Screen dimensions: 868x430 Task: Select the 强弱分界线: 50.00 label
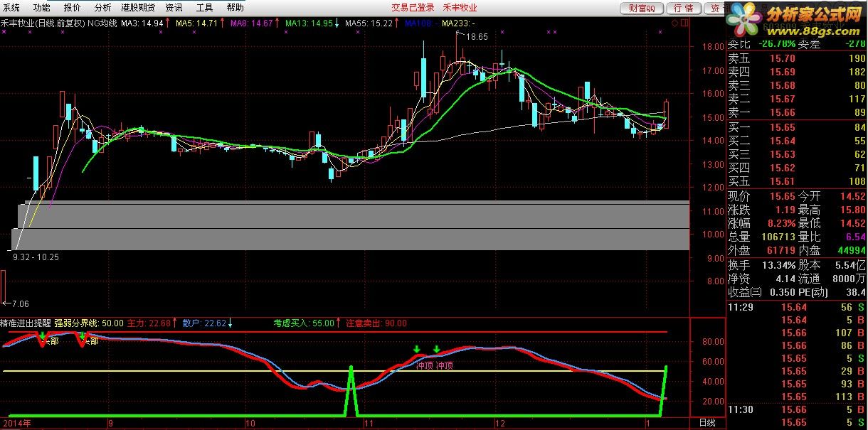pos(90,323)
